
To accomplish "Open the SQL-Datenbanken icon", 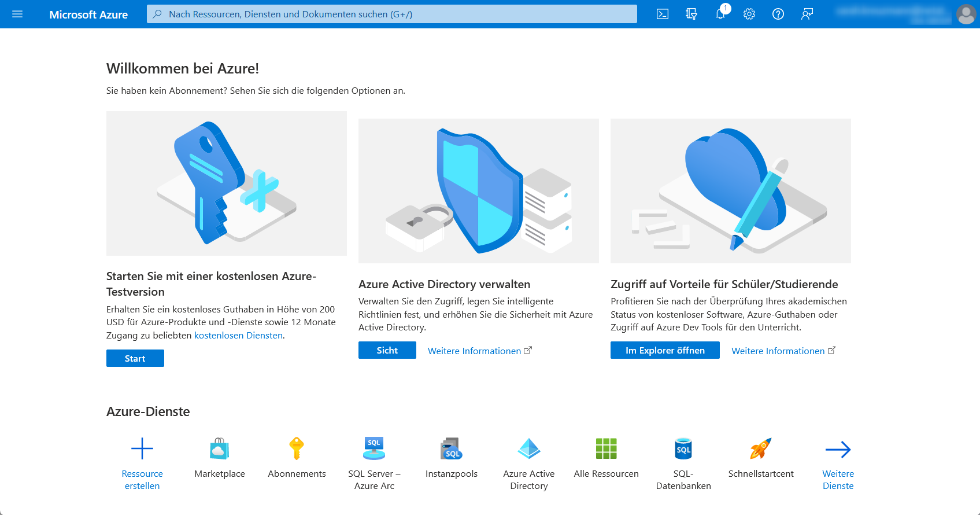I will tap(683, 448).
